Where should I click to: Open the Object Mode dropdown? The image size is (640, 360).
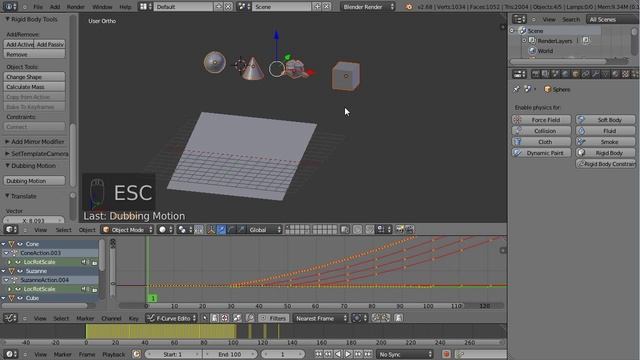point(127,229)
